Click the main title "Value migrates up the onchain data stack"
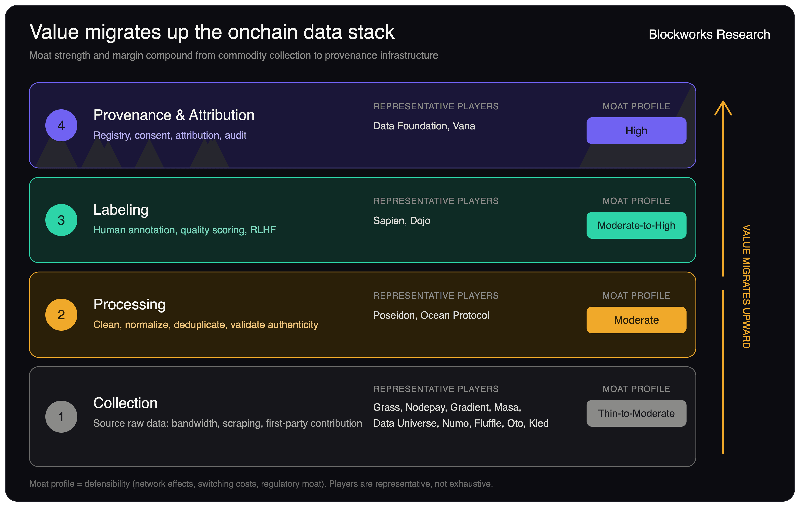Viewport: 812px width, 508px height. (212, 33)
